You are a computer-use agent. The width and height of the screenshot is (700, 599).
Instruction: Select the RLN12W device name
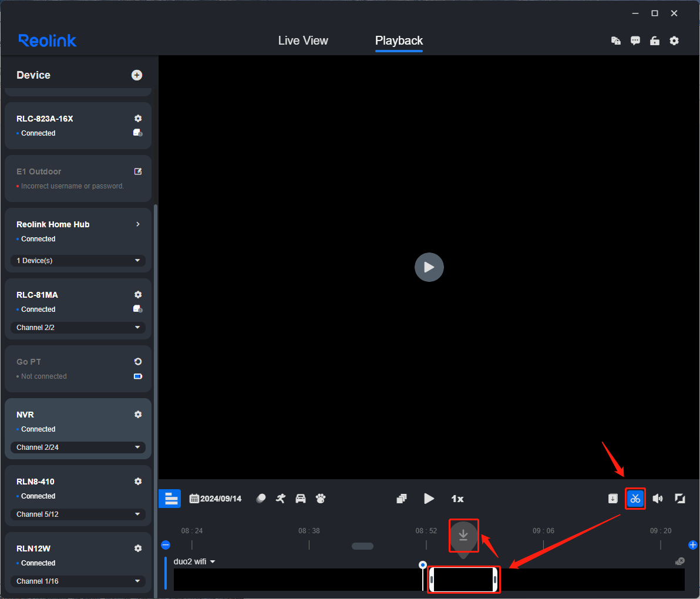click(x=33, y=548)
